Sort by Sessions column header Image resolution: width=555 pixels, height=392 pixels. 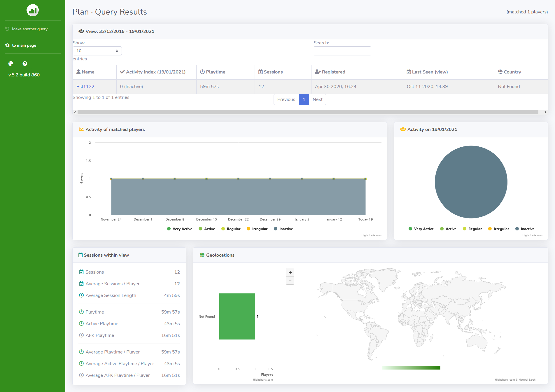(x=283, y=72)
